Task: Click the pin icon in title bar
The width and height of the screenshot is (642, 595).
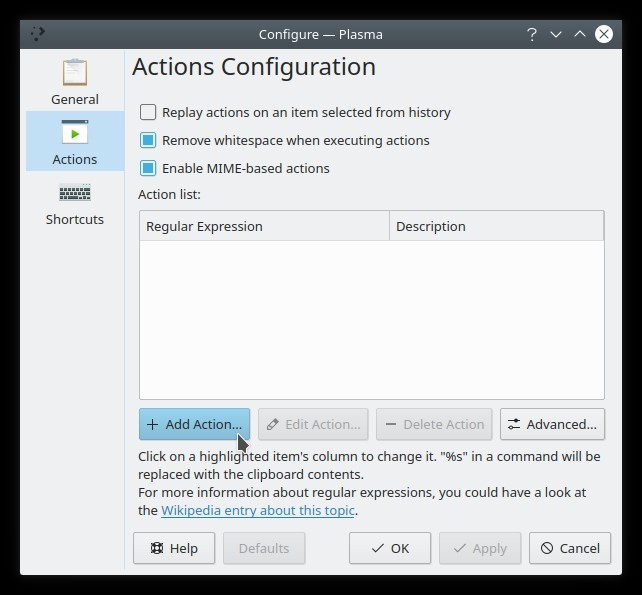Action: pos(37,34)
